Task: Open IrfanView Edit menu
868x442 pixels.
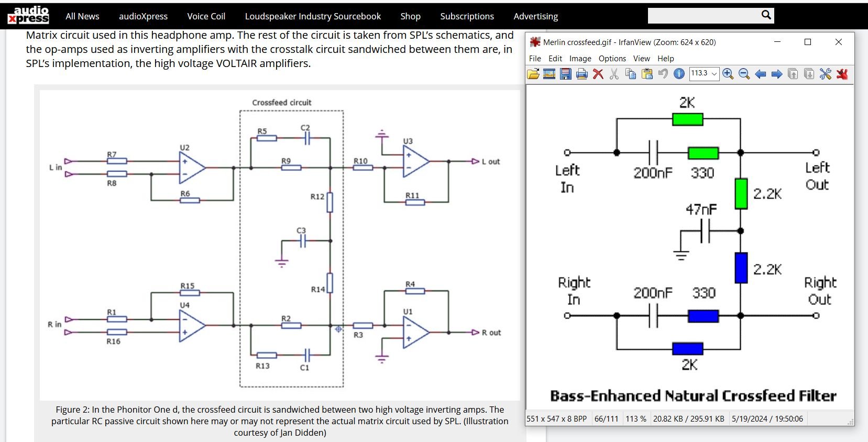Action: coord(555,59)
